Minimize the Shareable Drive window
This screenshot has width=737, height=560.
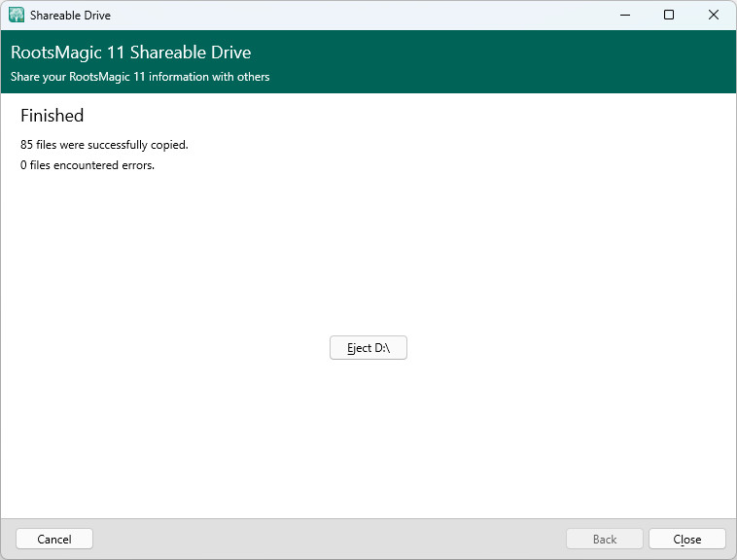click(x=625, y=15)
